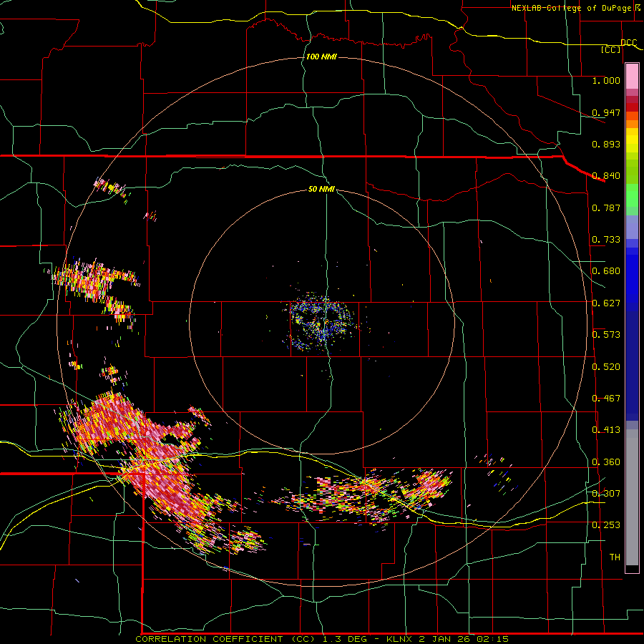The width and height of the screenshot is (644, 644).
Task: Click the 0.787 scale value
Action: click(x=606, y=208)
